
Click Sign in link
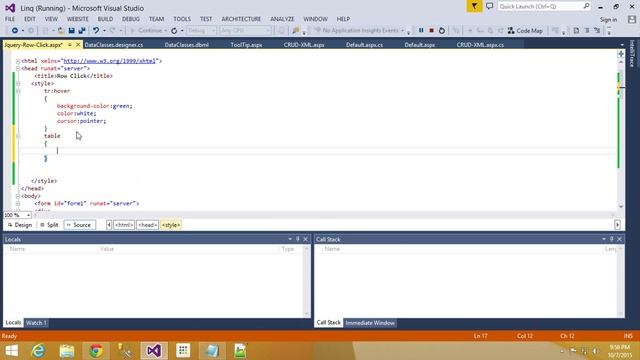click(x=608, y=20)
